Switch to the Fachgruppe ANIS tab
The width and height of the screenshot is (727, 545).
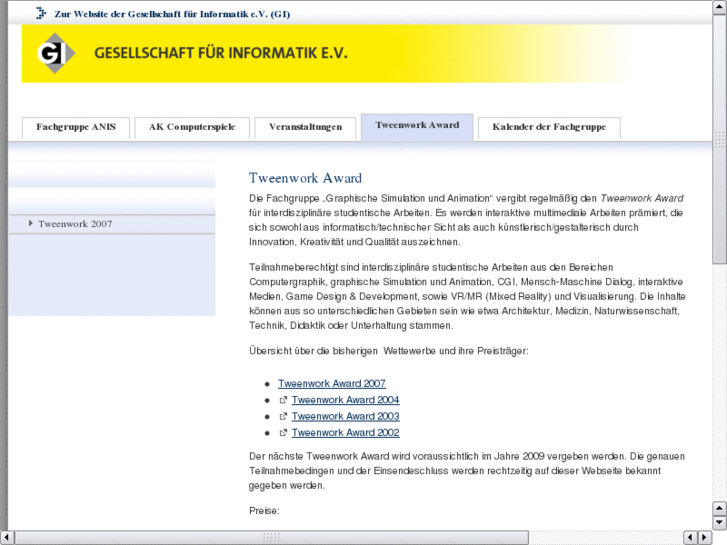coord(76,127)
